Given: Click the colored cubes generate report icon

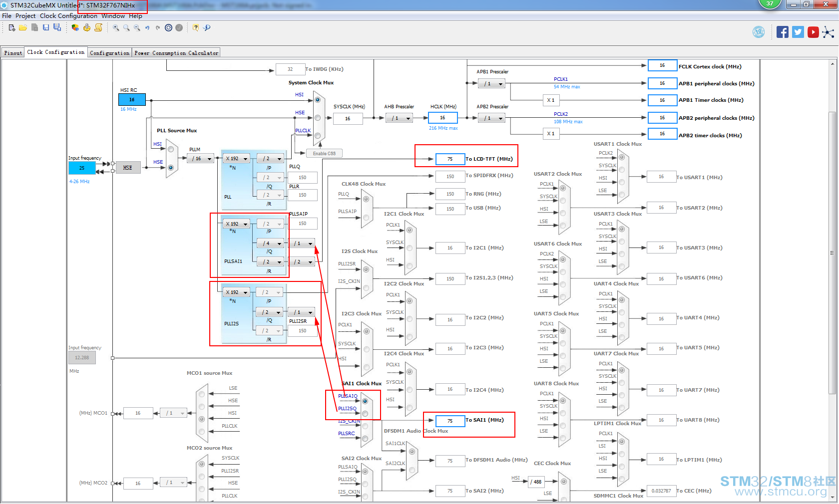Looking at the screenshot, I should 75,28.
